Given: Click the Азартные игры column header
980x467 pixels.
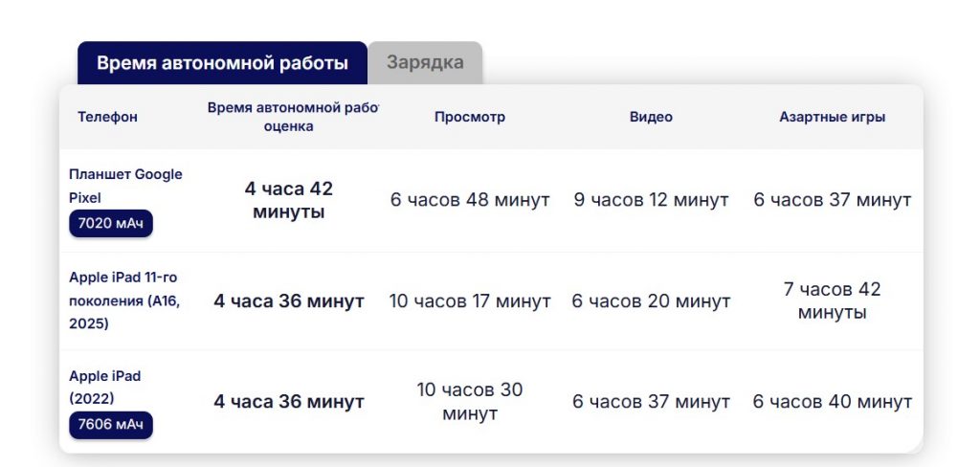Looking at the screenshot, I should 832,117.
